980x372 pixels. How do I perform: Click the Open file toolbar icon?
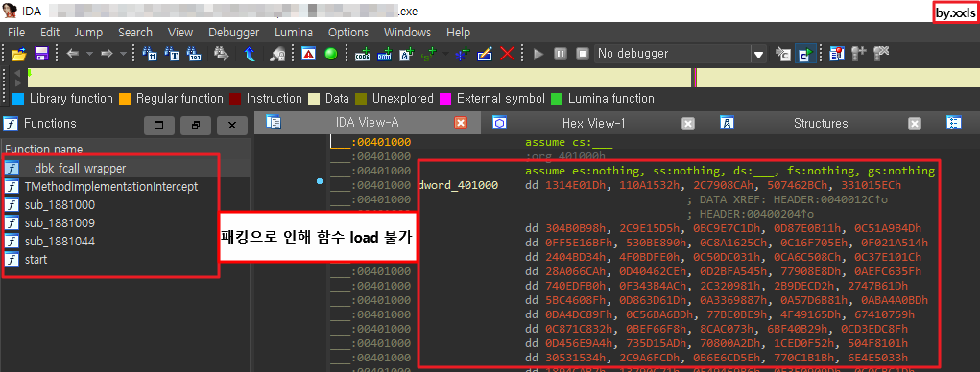(19, 54)
